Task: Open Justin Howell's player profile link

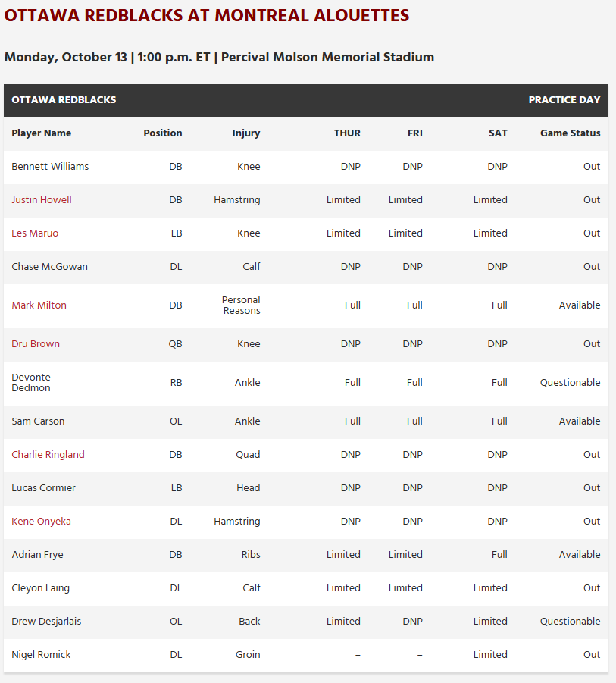Action: [x=42, y=200]
